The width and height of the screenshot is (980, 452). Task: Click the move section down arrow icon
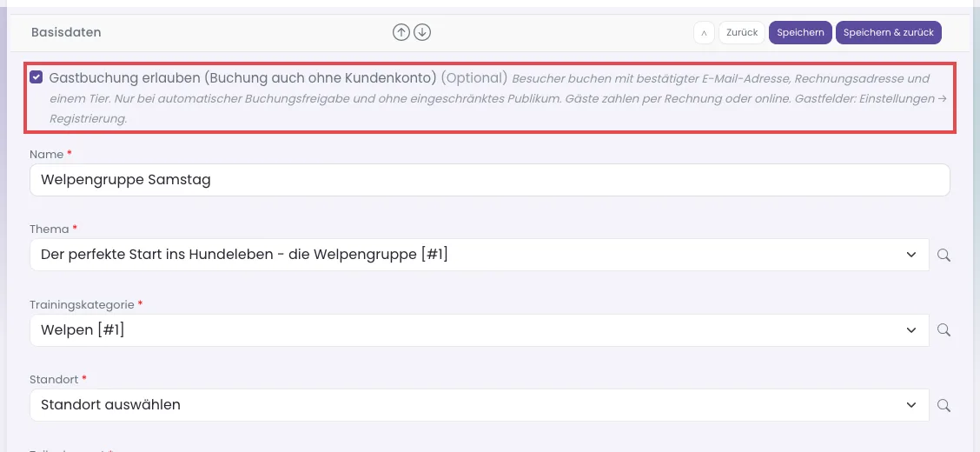tap(422, 32)
